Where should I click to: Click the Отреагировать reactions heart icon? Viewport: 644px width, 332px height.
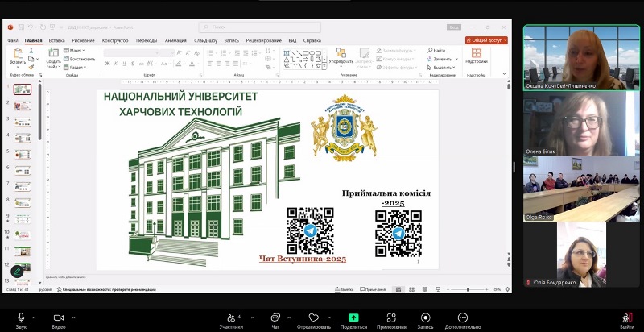pos(314,318)
